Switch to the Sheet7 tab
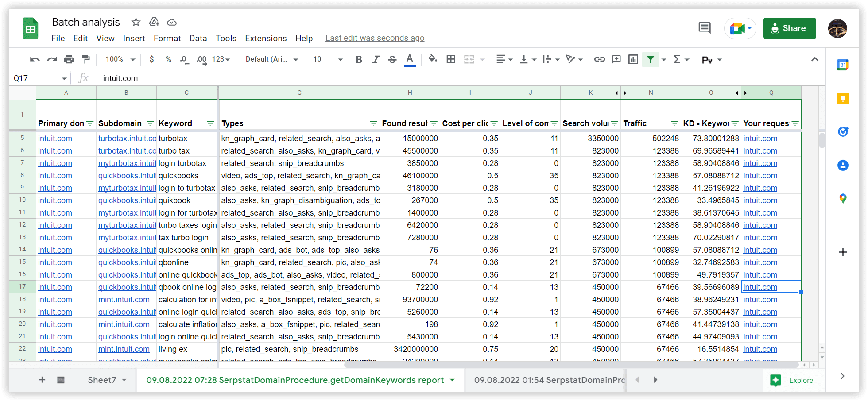This screenshot has width=868, height=401. [x=107, y=380]
